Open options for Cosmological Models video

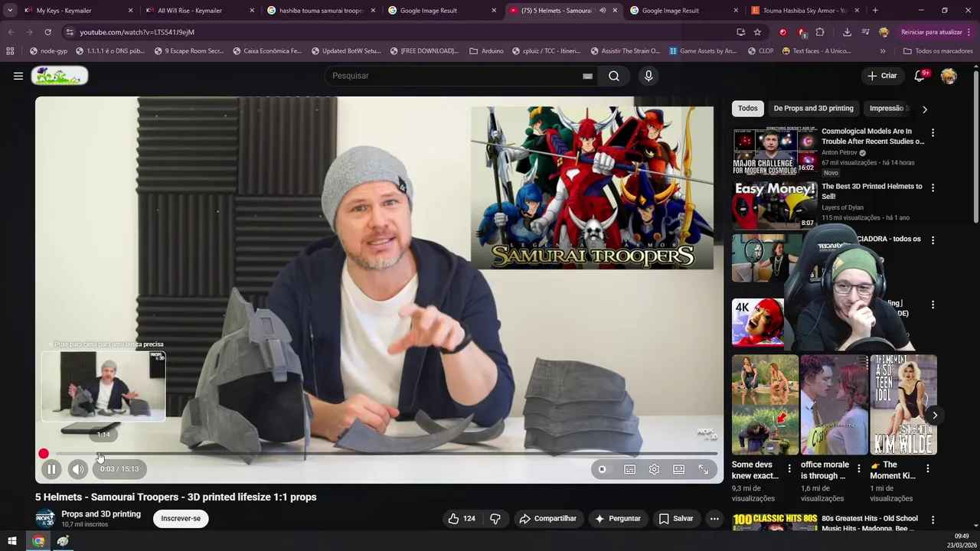tap(933, 132)
